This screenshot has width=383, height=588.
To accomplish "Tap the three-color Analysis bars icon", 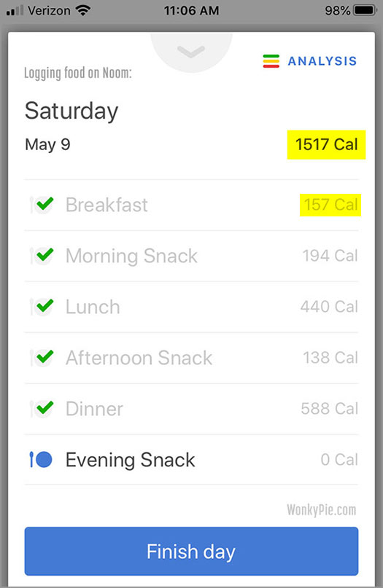I will coord(271,61).
